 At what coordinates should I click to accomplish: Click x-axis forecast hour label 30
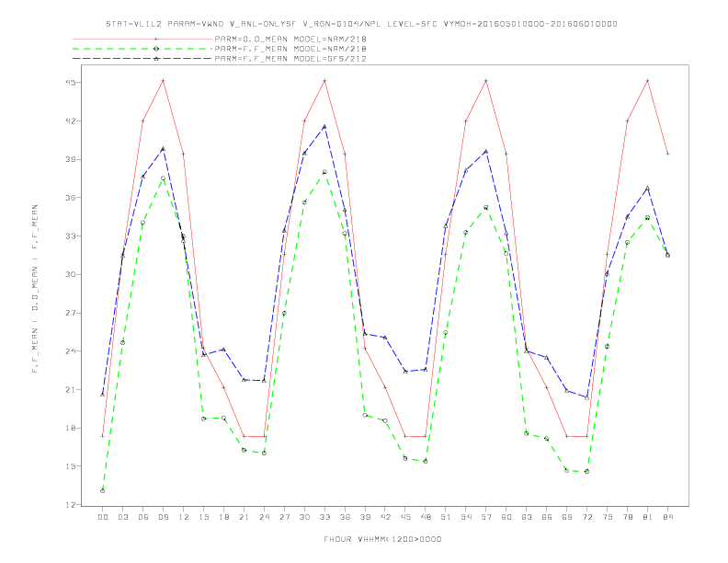point(304,517)
